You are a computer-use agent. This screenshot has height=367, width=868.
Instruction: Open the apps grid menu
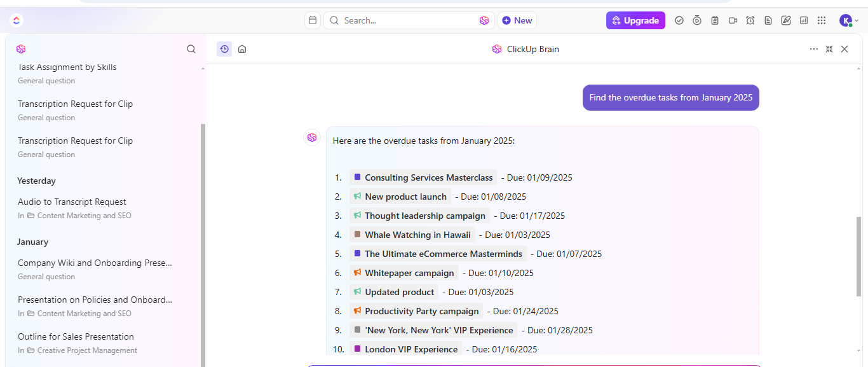[822, 20]
